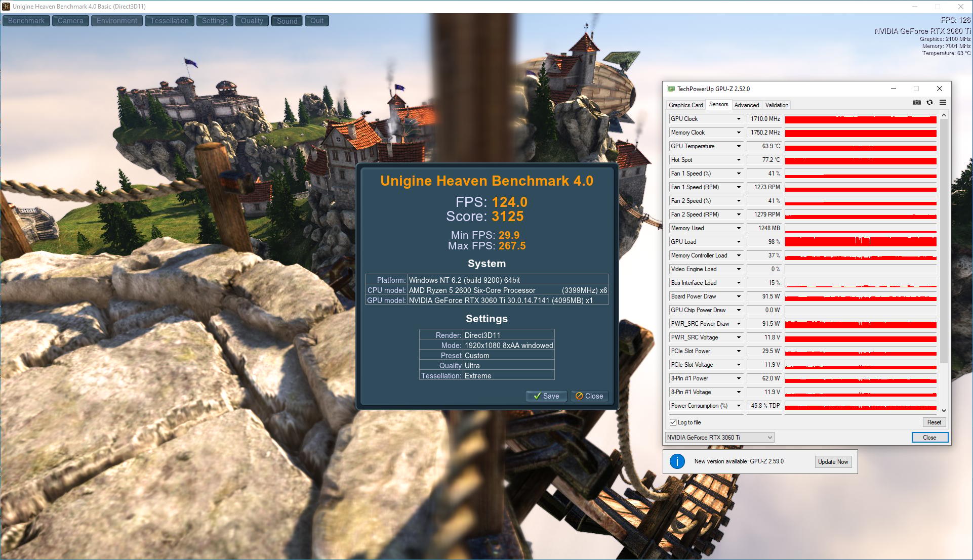Open the GPU-Z hamburger menu icon
This screenshot has height=560, width=973.
943,102
